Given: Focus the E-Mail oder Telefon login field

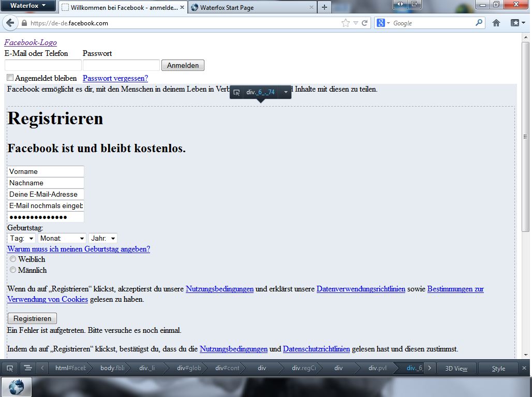Looking at the screenshot, I should [x=43, y=65].
